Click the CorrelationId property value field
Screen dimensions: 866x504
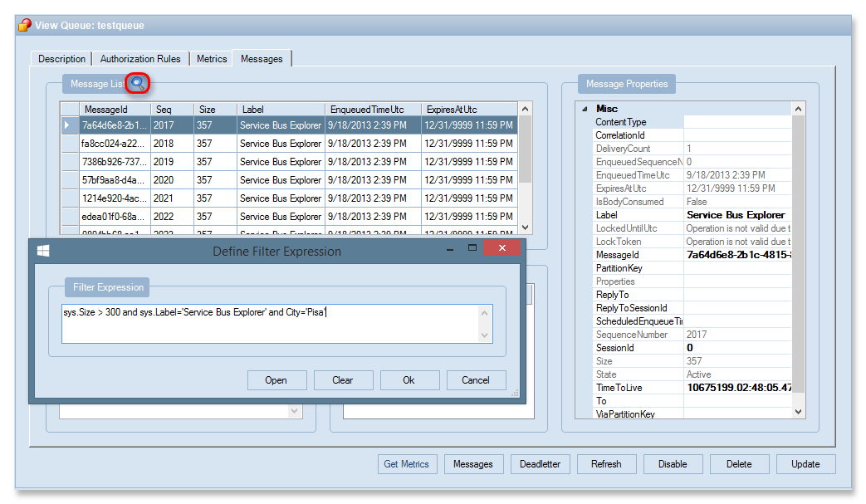737,135
